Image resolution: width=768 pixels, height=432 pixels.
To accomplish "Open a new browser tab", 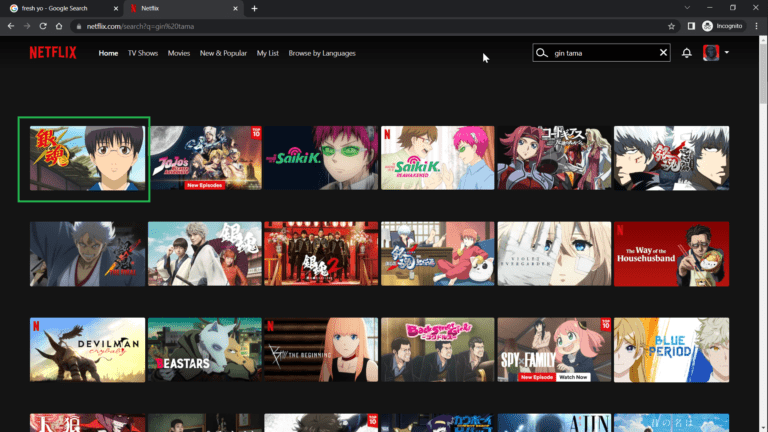I will (254, 8).
